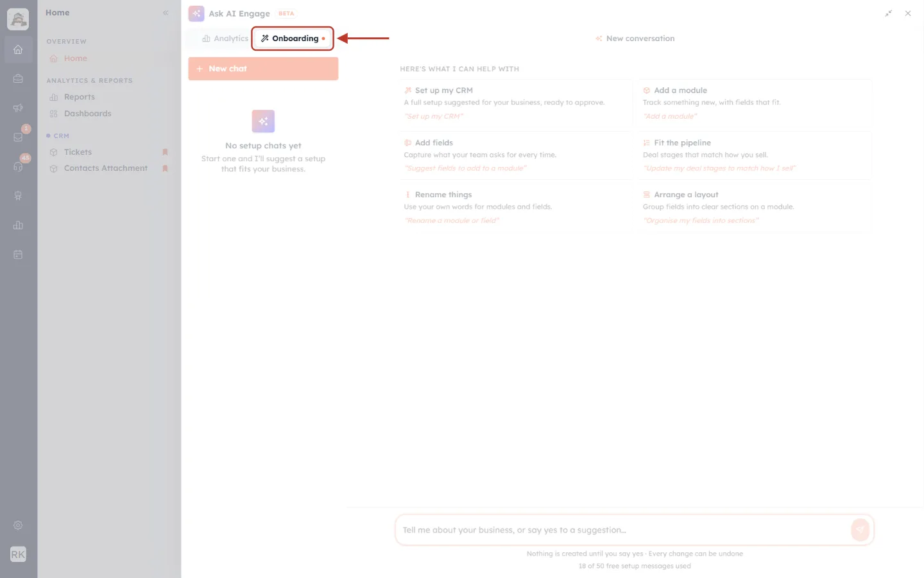Image resolution: width=924 pixels, height=578 pixels.
Task: Open settings gear in the left rail
Action: click(18, 525)
